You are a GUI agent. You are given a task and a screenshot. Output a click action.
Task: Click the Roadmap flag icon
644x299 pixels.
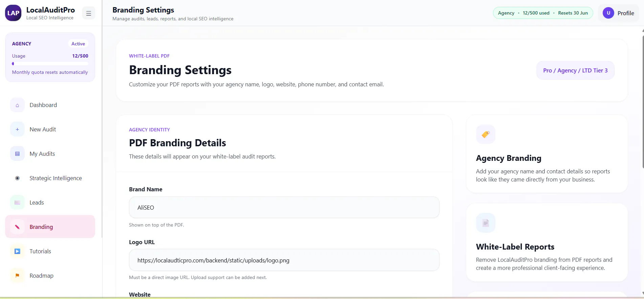(x=17, y=276)
